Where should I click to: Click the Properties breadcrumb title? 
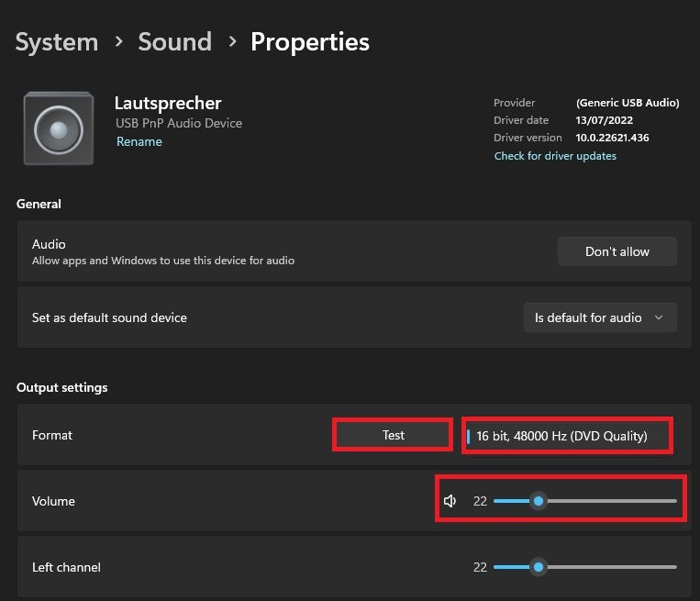point(310,42)
